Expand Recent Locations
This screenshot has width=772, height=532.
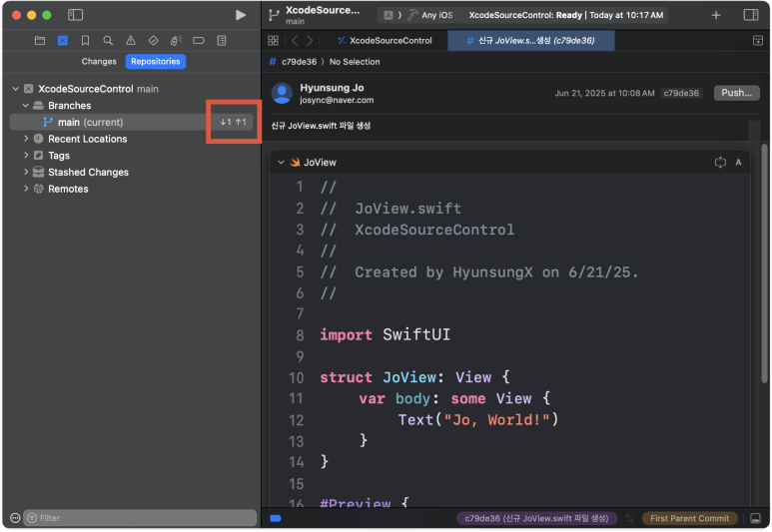tap(26, 139)
